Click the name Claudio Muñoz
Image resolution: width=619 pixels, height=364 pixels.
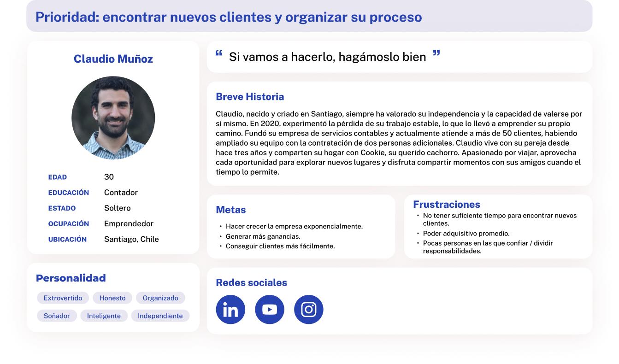[x=113, y=59]
